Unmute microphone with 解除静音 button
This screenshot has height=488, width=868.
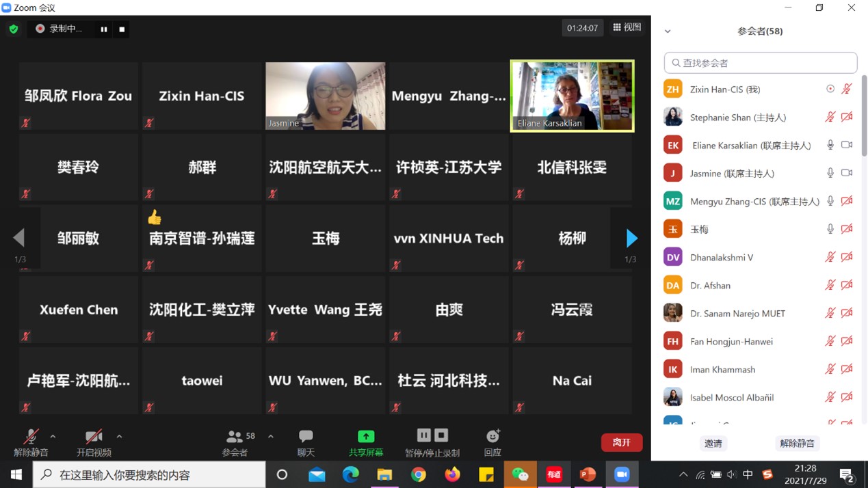pos(31,442)
